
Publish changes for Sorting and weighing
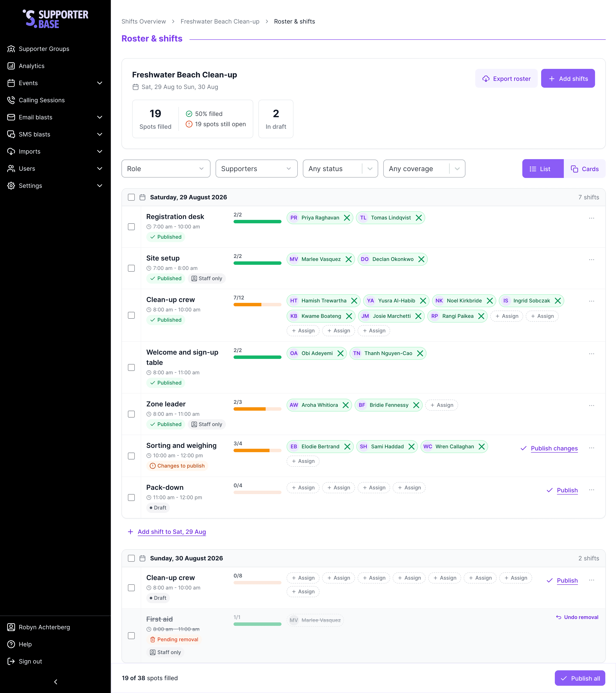549,448
